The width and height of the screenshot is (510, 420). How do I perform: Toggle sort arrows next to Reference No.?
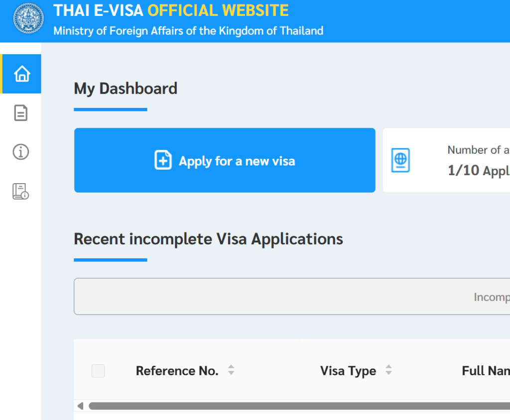(231, 370)
